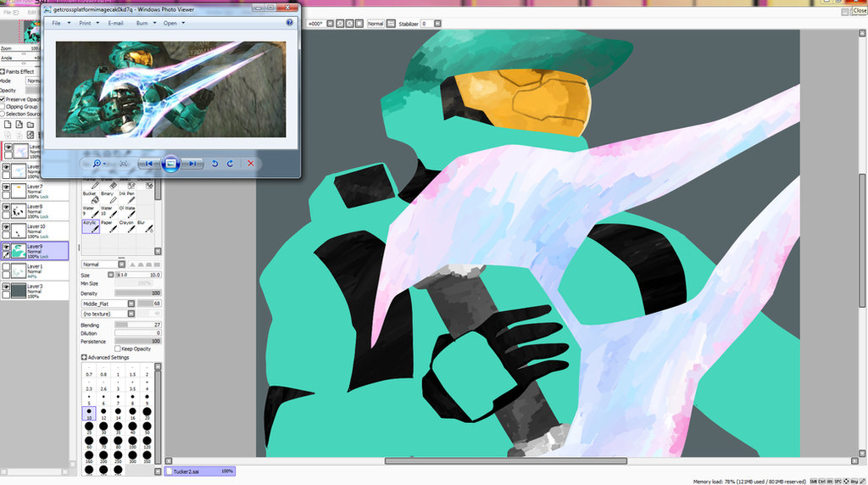Expand the Advanced Settings section
868x485 pixels.
84,358
